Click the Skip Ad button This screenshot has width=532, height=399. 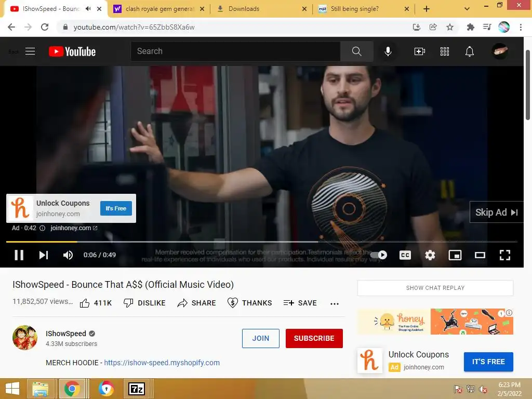pyautogui.click(x=496, y=212)
